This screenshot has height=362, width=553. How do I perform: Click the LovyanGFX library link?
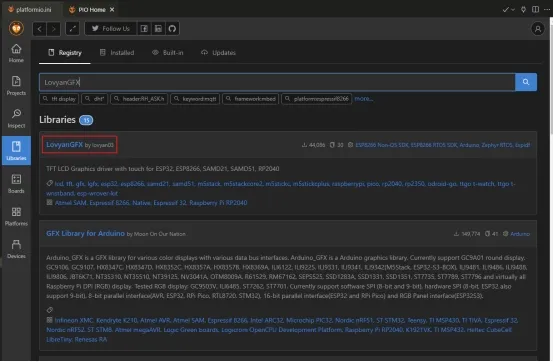pyautogui.click(x=65, y=144)
